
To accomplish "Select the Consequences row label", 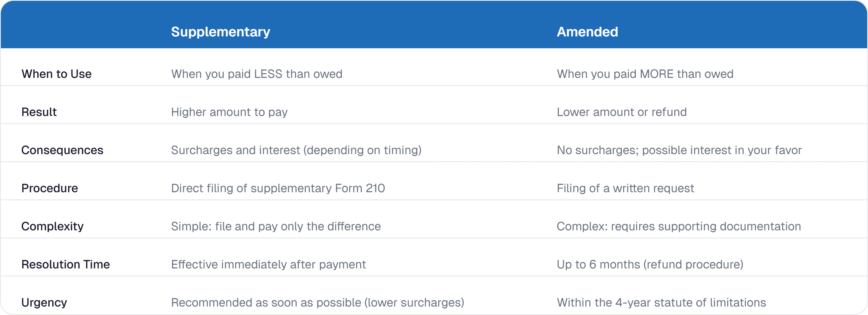I will [x=62, y=150].
